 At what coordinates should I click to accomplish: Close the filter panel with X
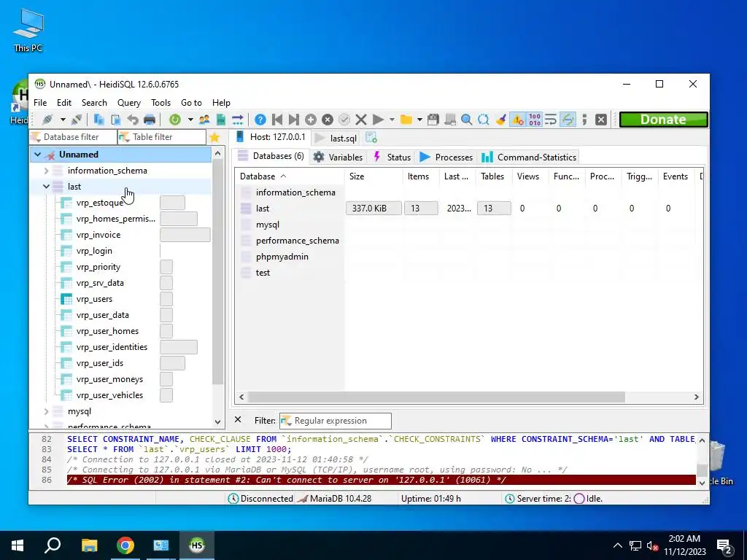click(238, 420)
